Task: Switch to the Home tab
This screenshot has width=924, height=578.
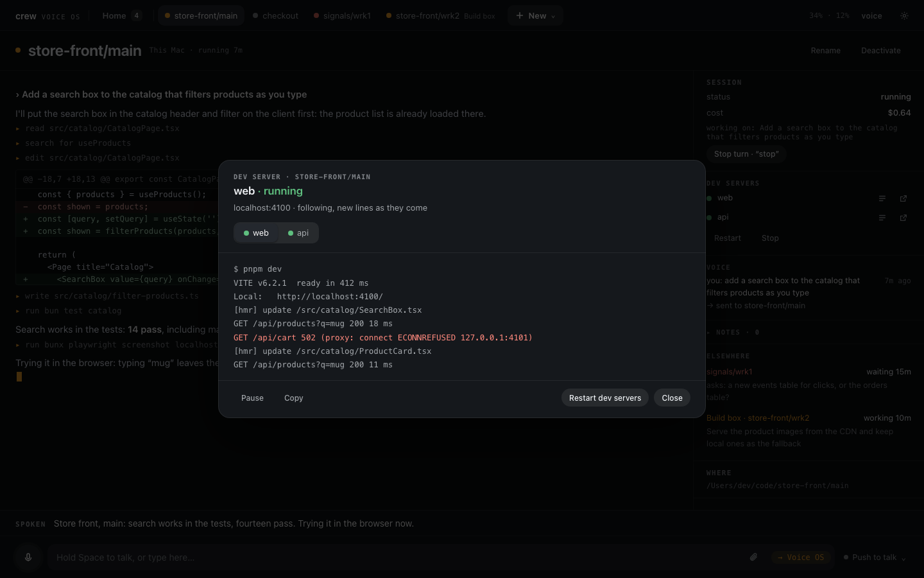Action: coord(121,15)
